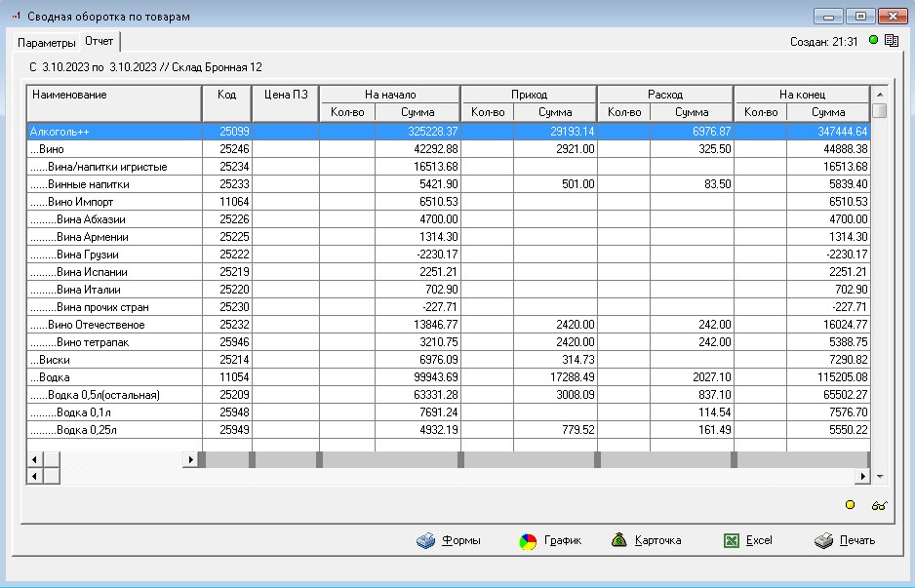Select the Отчет tab
Screen dimensions: 915x588
click(x=99, y=42)
